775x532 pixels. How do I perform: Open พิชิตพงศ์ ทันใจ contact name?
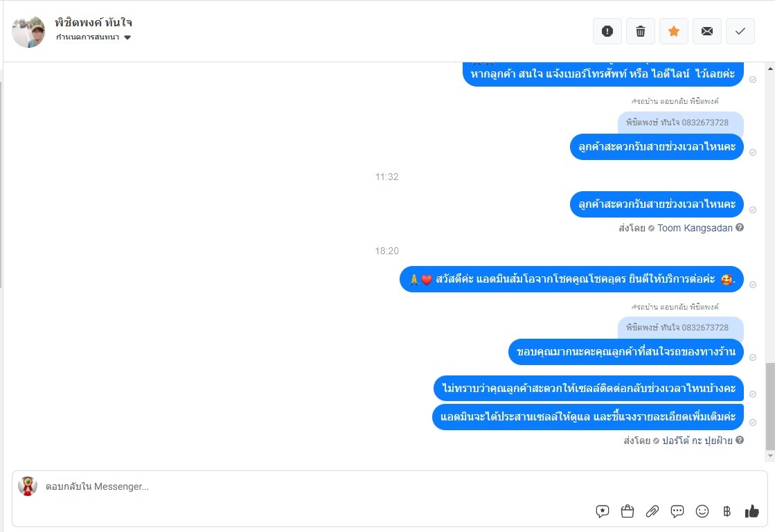[93, 23]
